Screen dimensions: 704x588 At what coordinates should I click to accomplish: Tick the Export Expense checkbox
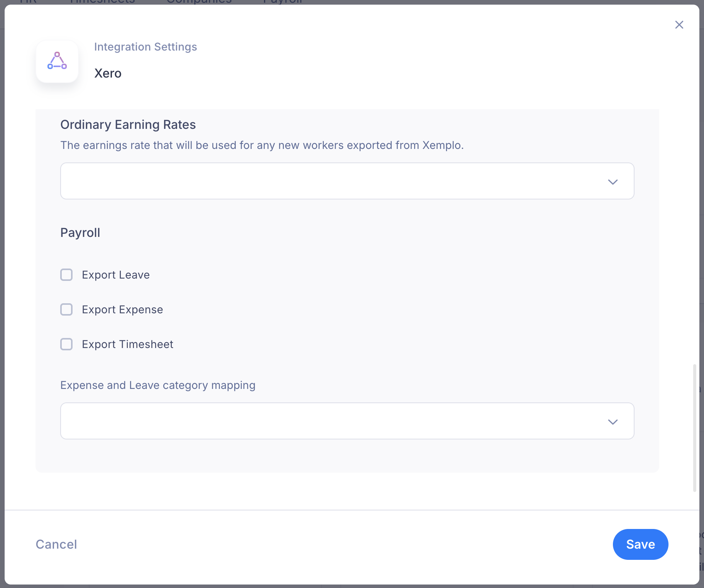(x=66, y=309)
